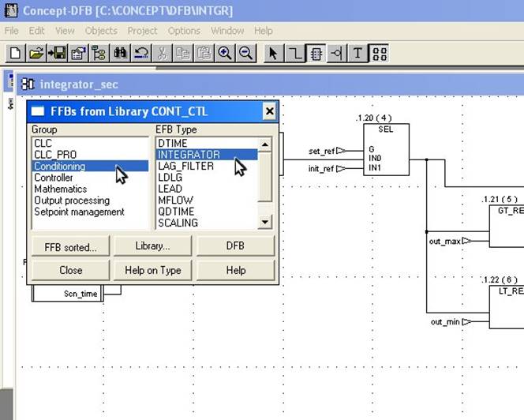Select Mathematics in the Group list
This screenshot has height=420, width=524.
tap(90, 189)
